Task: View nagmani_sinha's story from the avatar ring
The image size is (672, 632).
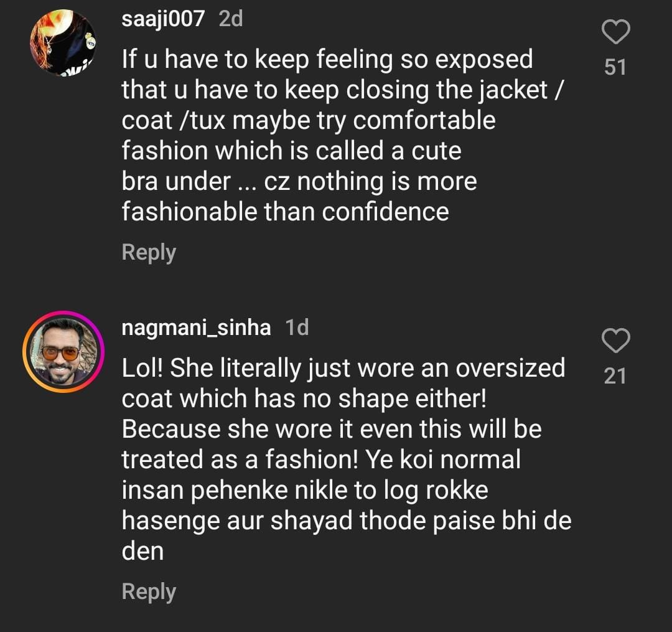Action: [x=63, y=352]
